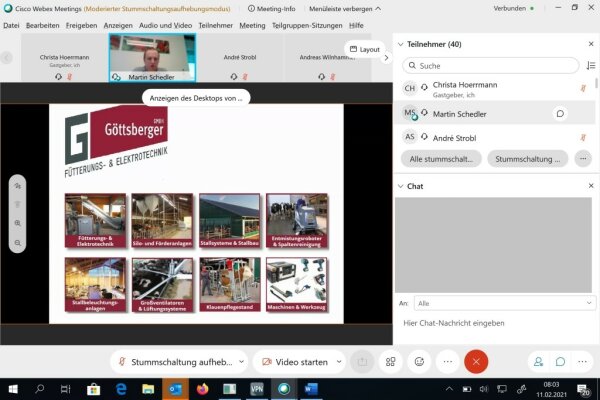This screenshot has height=400, width=600.
Task: Go to previous video thumbnails with left arrow
Action: pos(7,58)
